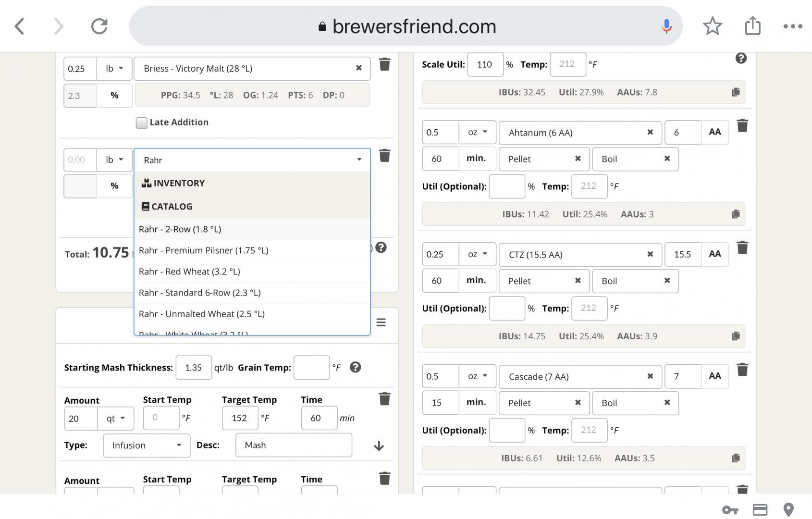Edit the mash Amount 20 field
The height and width of the screenshot is (519, 812).
tap(81, 418)
